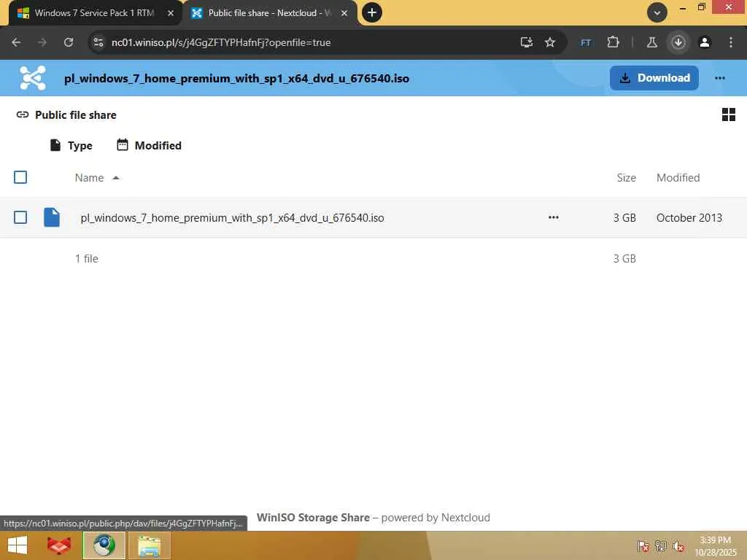
Task: Open the header three-dots actions menu
Action: (x=720, y=78)
